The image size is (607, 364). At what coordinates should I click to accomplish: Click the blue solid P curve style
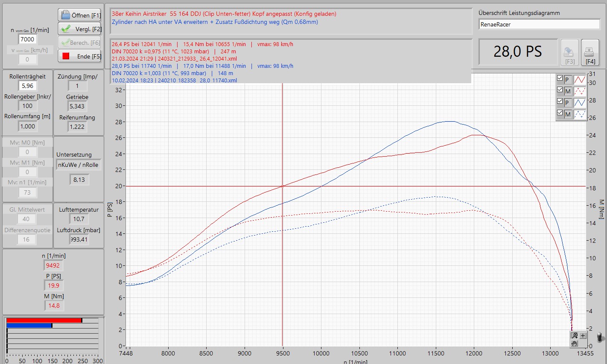click(x=580, y=102)
